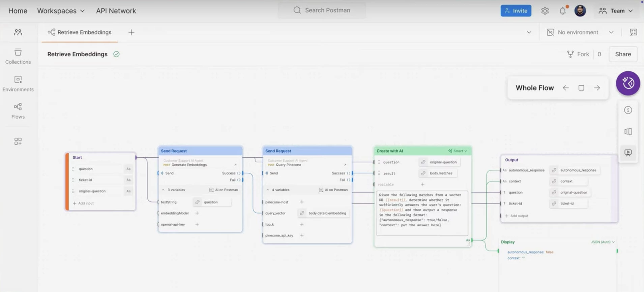Open the notifications bell
This screenshot has height=292, width=644.
(562, 11)
